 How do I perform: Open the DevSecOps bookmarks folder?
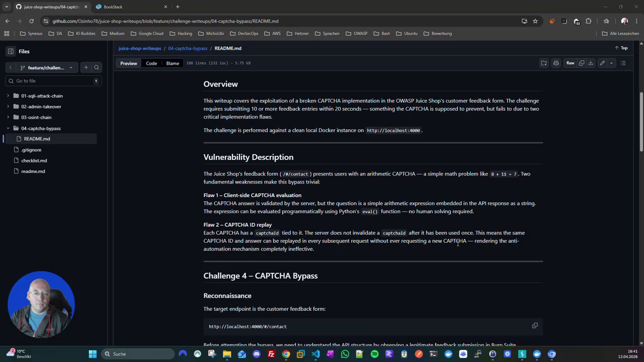pos(244,33)
